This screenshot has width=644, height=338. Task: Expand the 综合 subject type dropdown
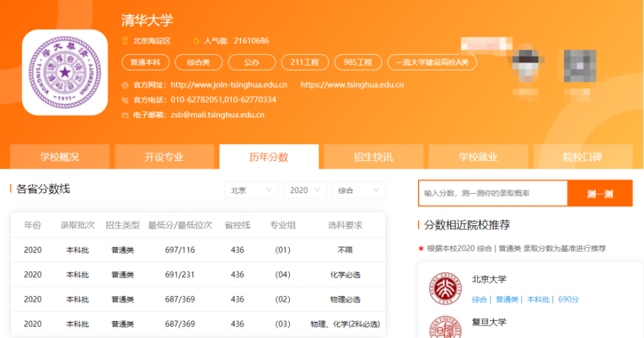tap(359, 190)
